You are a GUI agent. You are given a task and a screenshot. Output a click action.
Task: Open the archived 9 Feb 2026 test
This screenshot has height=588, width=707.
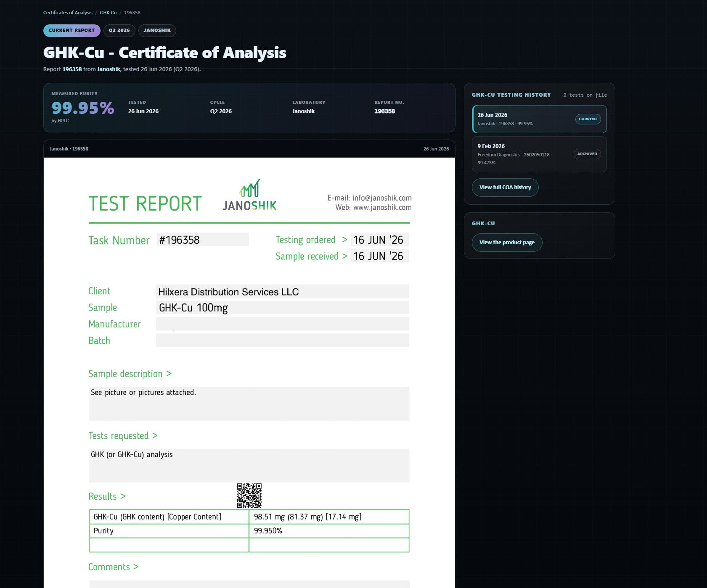pyautogui.click(x=539, y=154)
